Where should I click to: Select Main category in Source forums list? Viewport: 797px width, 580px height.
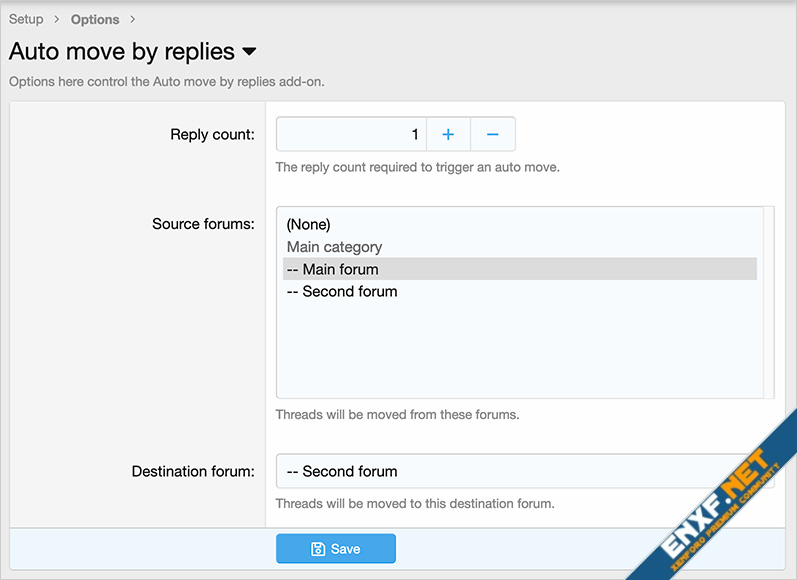334,247
